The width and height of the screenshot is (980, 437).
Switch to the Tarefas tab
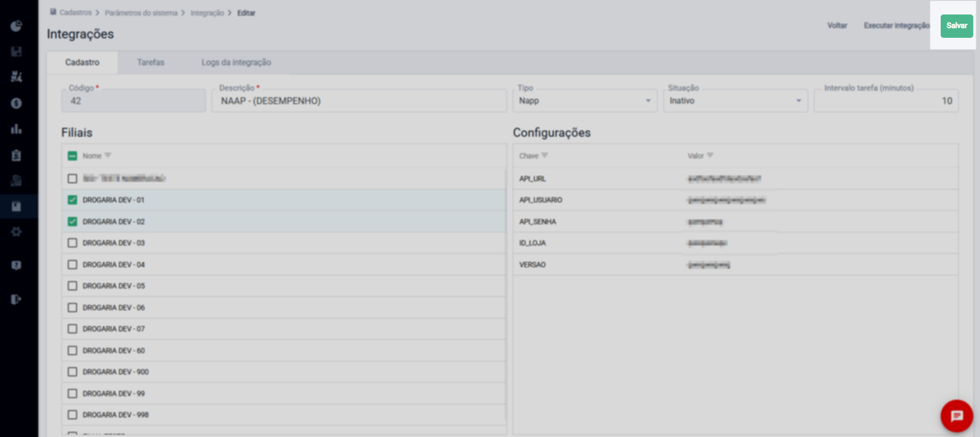151,63
